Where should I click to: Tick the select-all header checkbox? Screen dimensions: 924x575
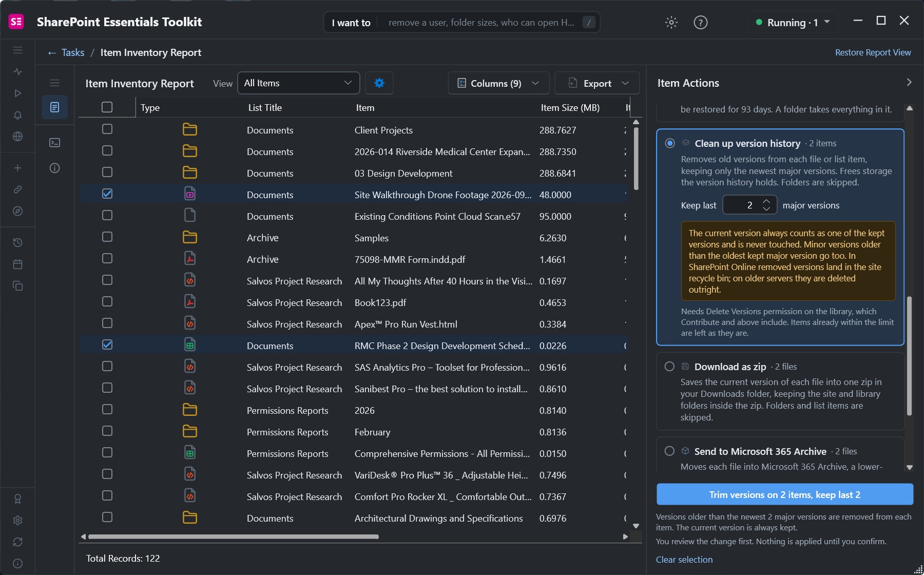107,107
